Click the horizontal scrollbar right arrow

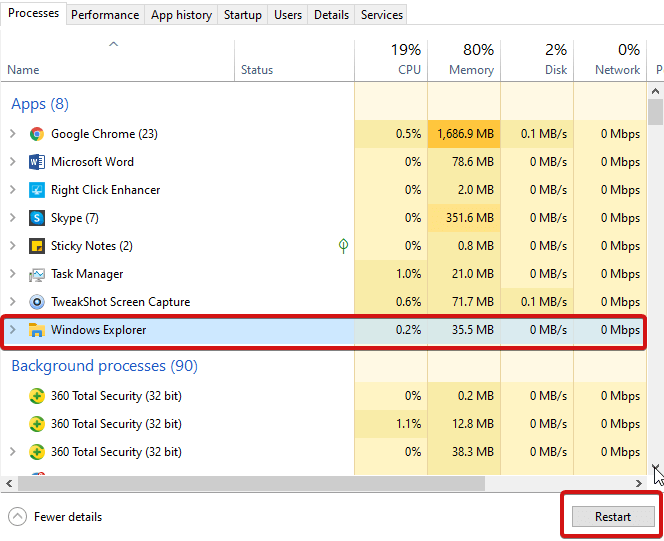pyautogui.click(x=639, y=483)
